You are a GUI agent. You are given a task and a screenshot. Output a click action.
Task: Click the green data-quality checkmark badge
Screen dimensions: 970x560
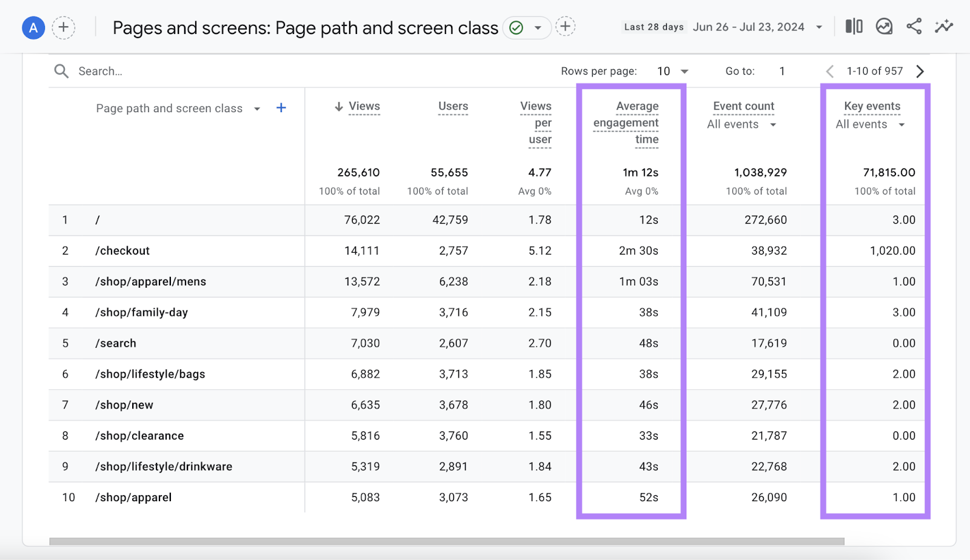click(x=515, y=27)
